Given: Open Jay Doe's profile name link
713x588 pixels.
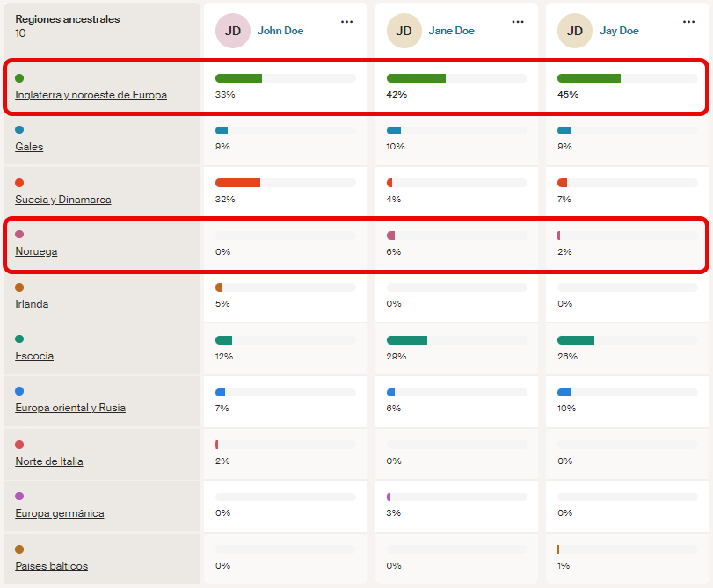Looking at the screenshot, I should click(x=619, y=31).
